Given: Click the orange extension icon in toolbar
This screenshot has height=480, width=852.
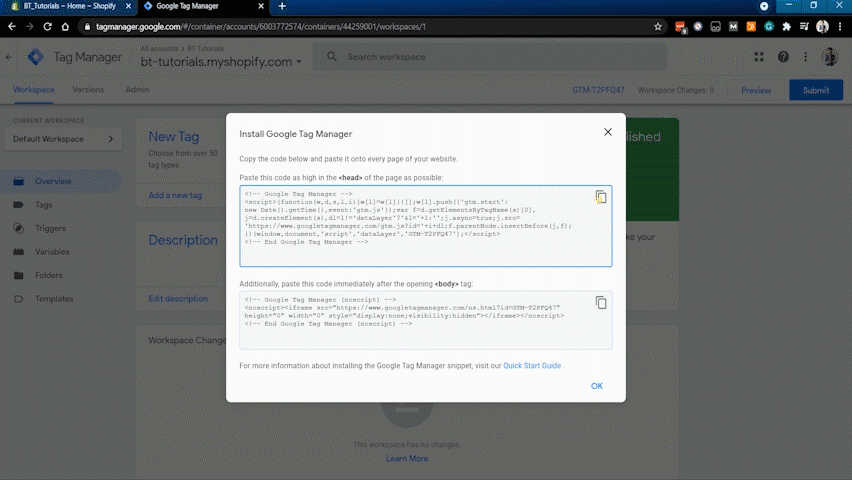Looking at the screenshot, I should pos(751,27).
